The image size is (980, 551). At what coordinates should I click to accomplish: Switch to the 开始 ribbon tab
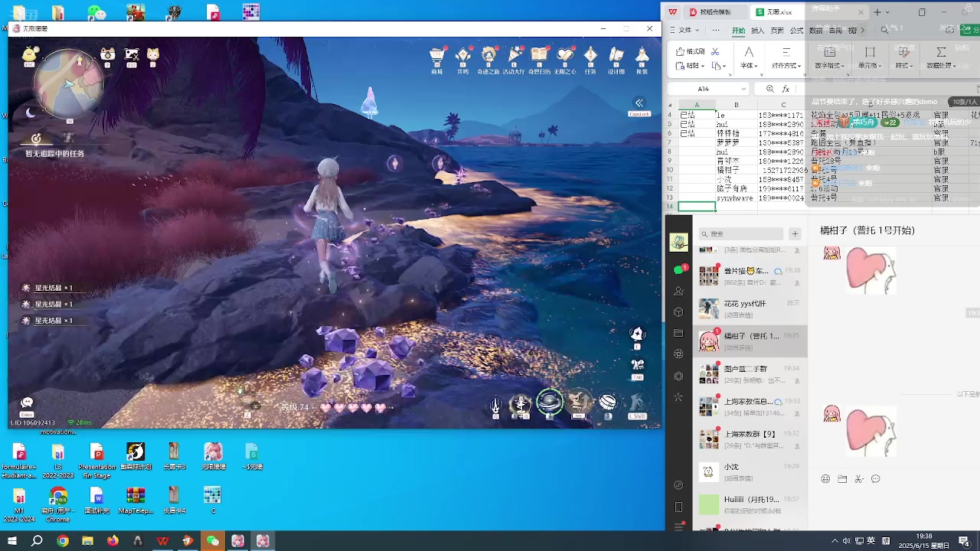738,31
